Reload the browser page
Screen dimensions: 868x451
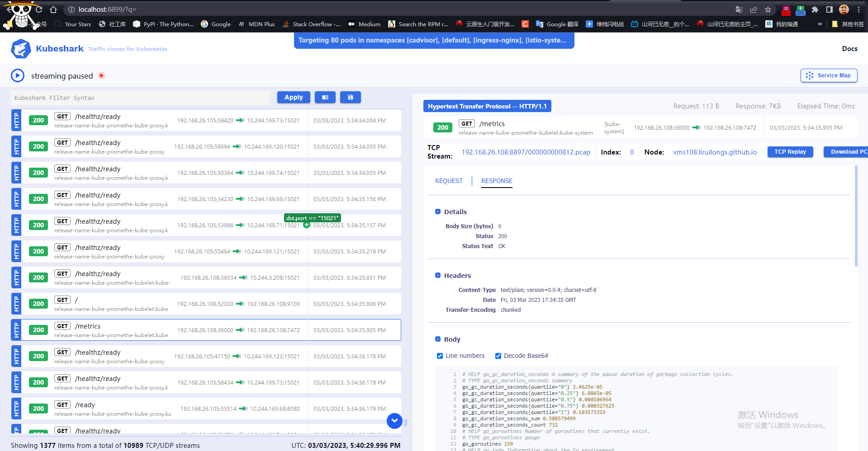tap(39, 9)
